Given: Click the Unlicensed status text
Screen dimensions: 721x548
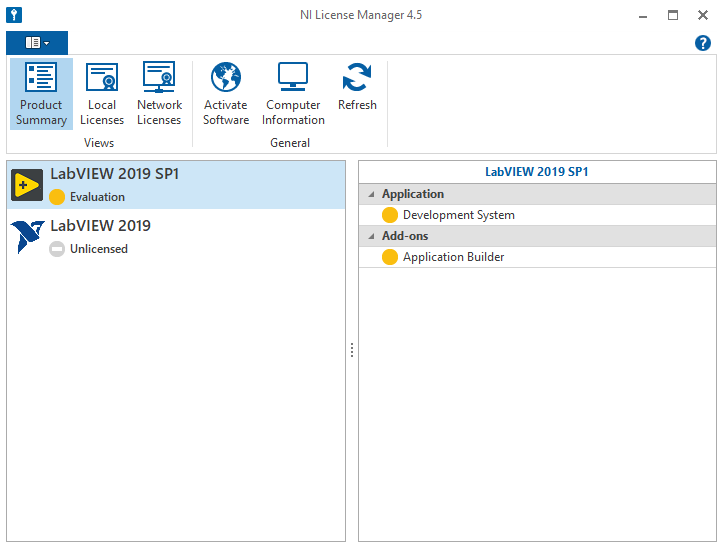Looking at the screenshot, I should [x=98, y=249].
